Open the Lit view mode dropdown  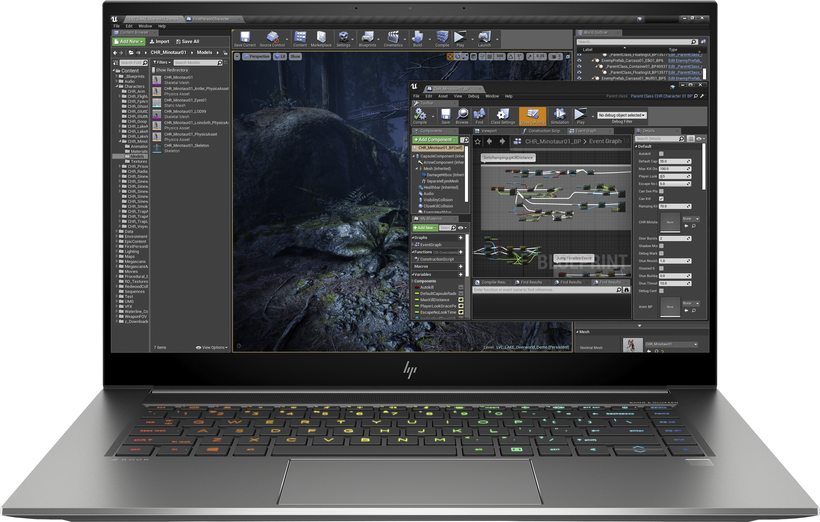[x=280, y=56]
